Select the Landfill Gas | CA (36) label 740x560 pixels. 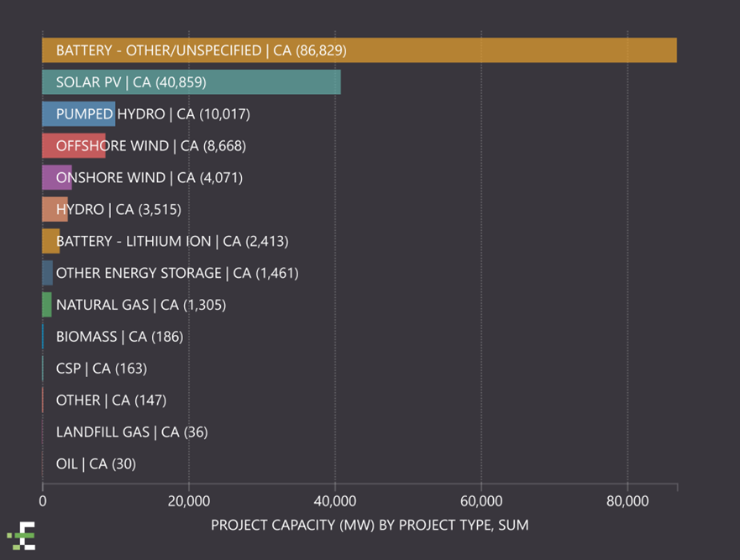pyautogui.click(x=131, y=432)
